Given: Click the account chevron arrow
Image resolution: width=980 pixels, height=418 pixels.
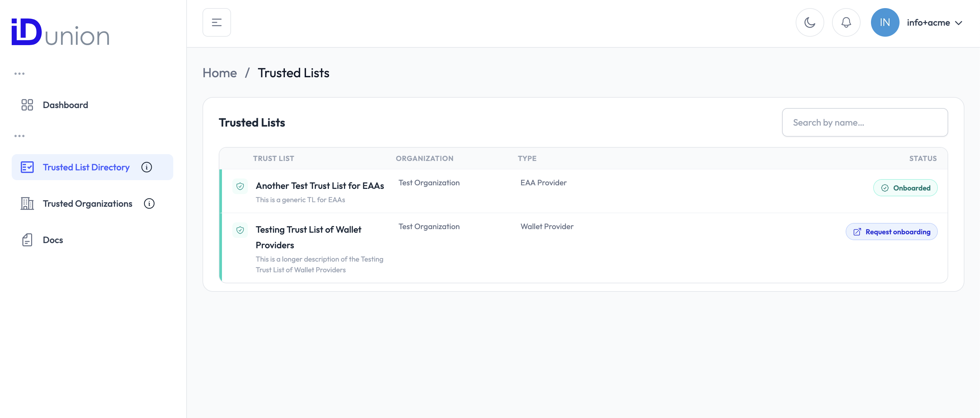Looking at the screenshot, I should [959, 23].
